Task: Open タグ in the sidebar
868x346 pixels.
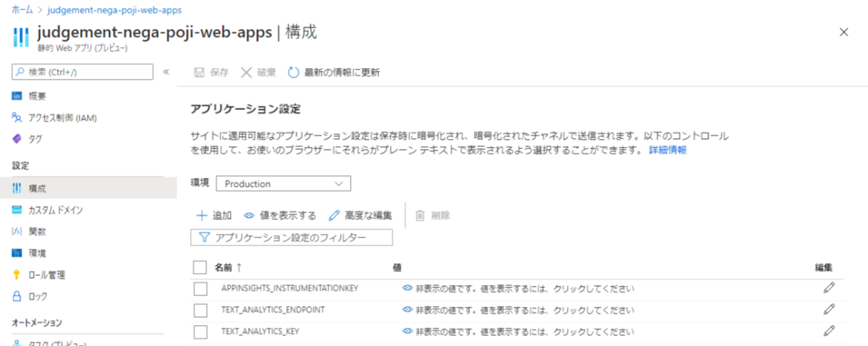Action: [35, 138]
